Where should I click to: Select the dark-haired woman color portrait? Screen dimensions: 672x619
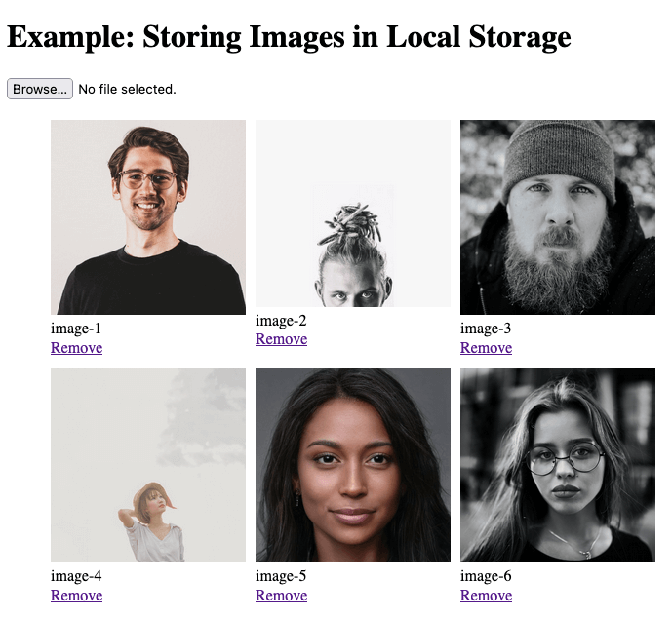coord(353,465)
